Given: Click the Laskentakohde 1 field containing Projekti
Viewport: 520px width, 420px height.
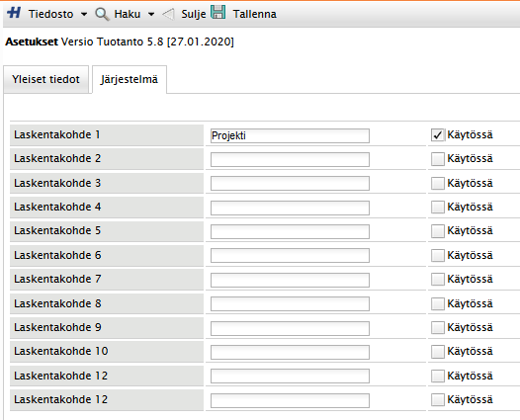Looking at the screenshot, I should tap(290, 136).
